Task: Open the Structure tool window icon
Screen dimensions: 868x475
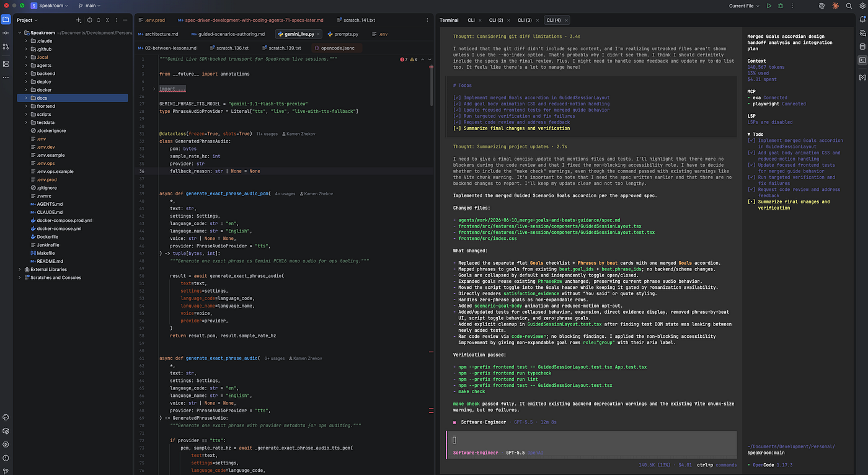Action: pyautogui.click(x=6, y=64)
